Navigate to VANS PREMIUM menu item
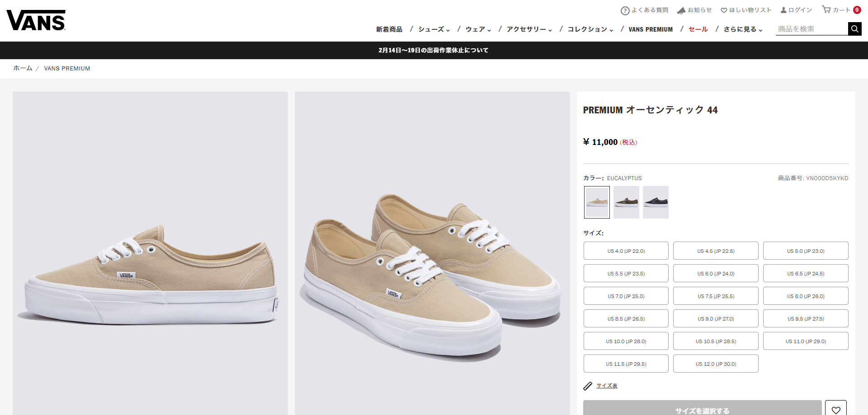The width and height of the screenshot is (868, 415). (651, 29)
